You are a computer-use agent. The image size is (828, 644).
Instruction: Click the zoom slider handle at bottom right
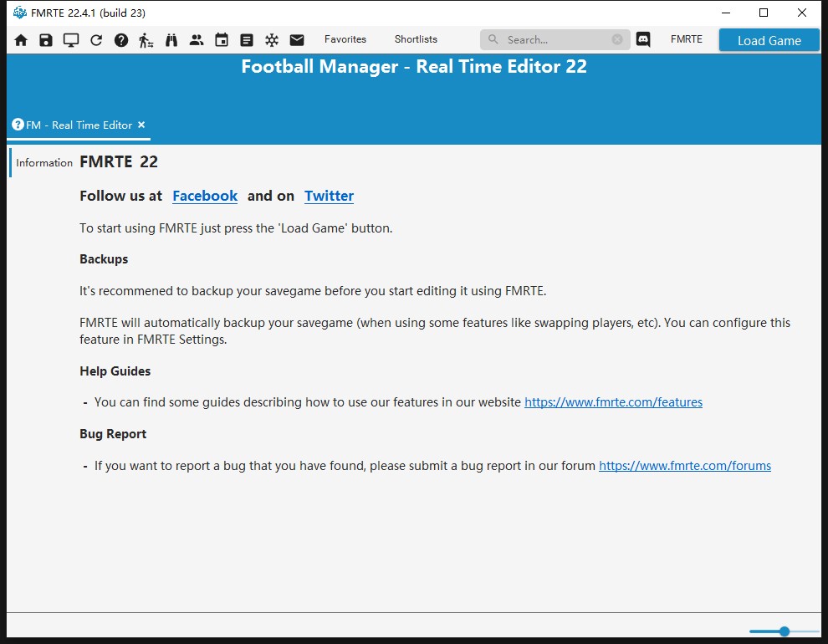click(x=785, y=631)
